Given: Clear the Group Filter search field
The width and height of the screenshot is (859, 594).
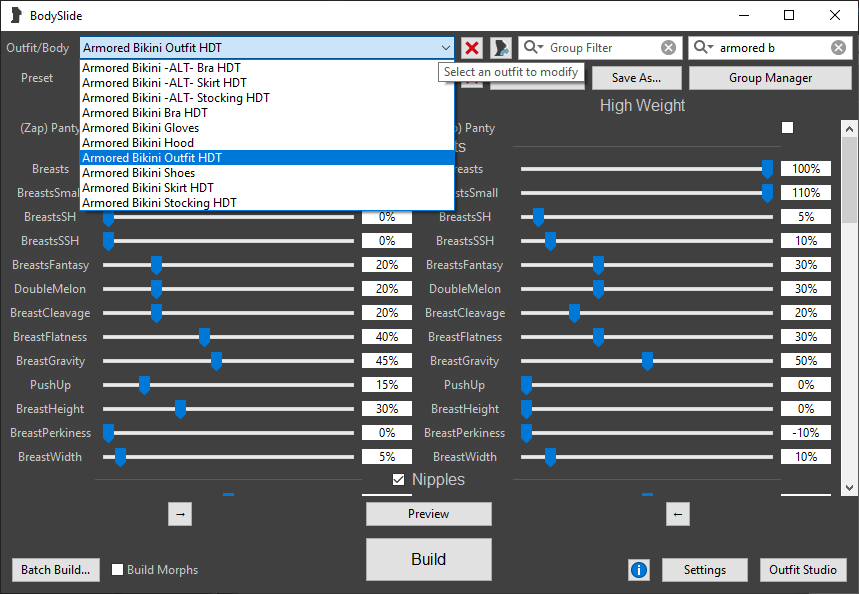Looking at the screenshot, I should click(668, 48).
